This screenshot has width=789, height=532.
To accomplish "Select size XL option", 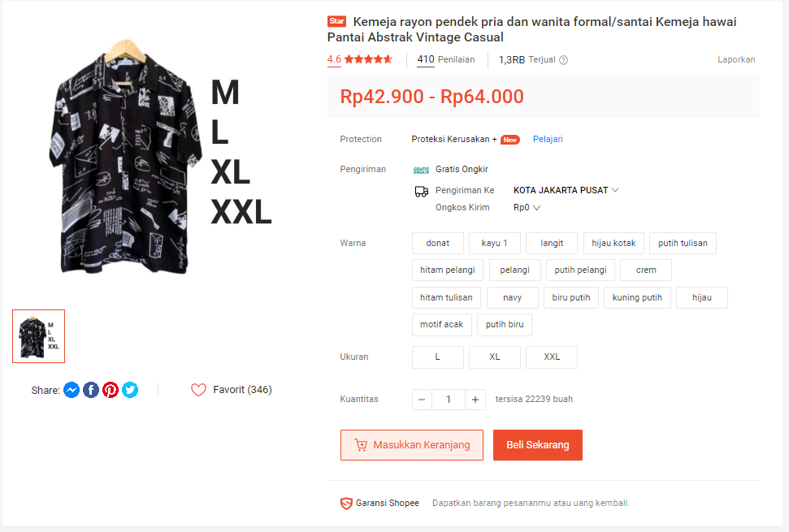I will (x=495, y=357).
